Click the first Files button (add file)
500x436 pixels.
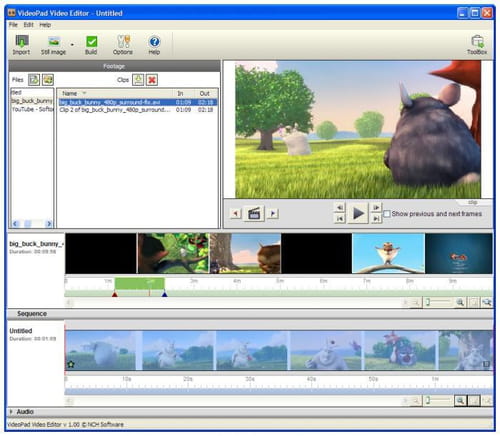(x=34, y=80)
